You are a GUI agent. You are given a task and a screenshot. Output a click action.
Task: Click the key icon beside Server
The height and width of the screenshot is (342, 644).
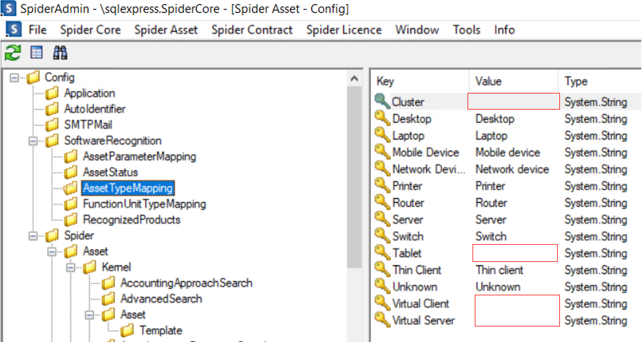tap(382, 219)
